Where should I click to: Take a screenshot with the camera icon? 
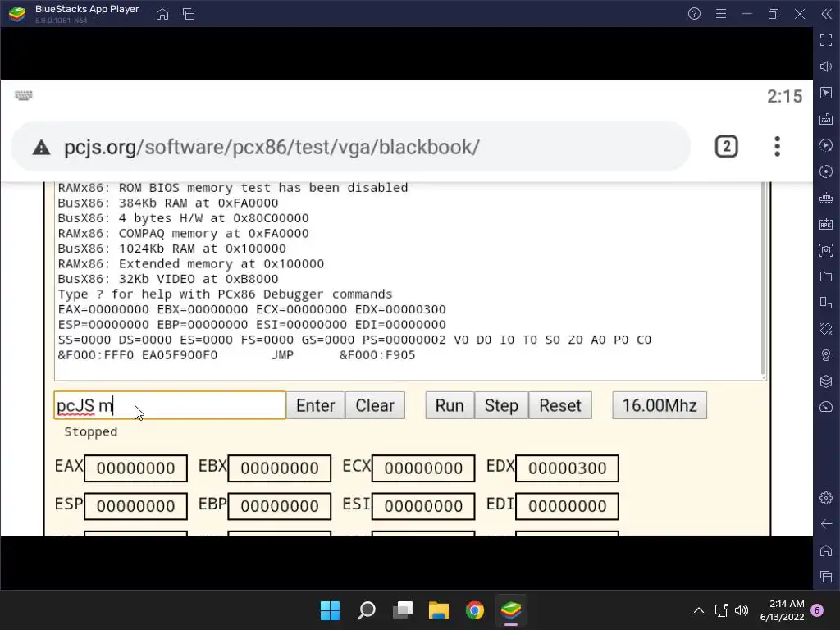pos(826,250)
